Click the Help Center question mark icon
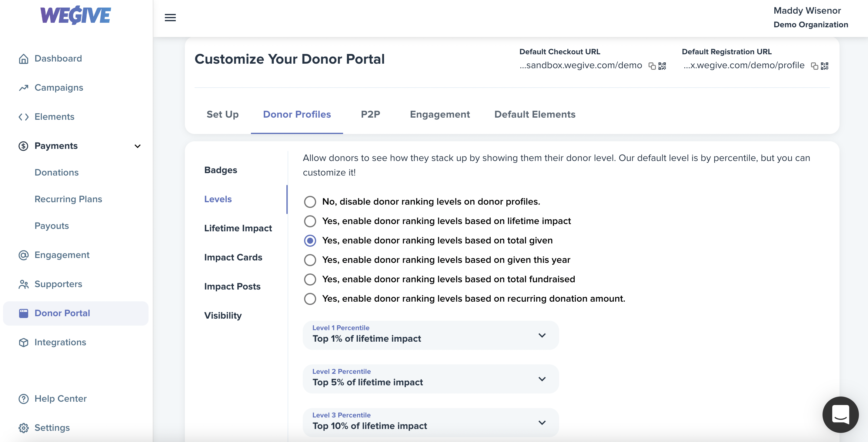 pyautogui.click(x=23, y=399)
